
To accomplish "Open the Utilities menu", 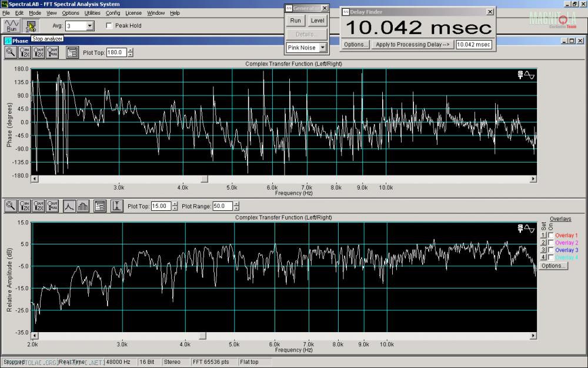I will click(92, 13).
